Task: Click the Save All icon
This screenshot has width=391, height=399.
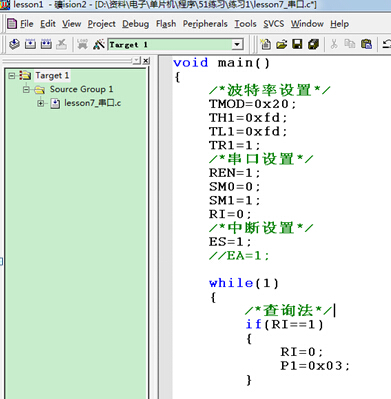Action: (x=313, y=44)
